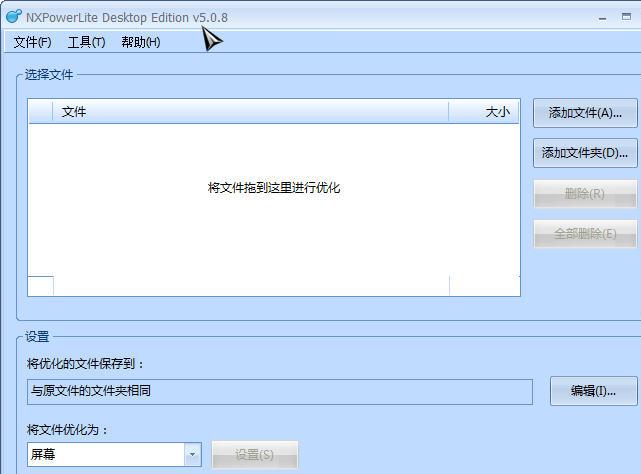Click the NXPowerLite app icon in title bar
This screenshot has height=474, width=641.
pyautogui.click(x=13, y=17)
